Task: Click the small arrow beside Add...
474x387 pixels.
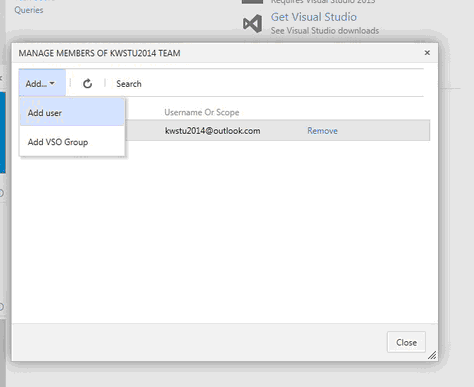Action: coord(52,83)
